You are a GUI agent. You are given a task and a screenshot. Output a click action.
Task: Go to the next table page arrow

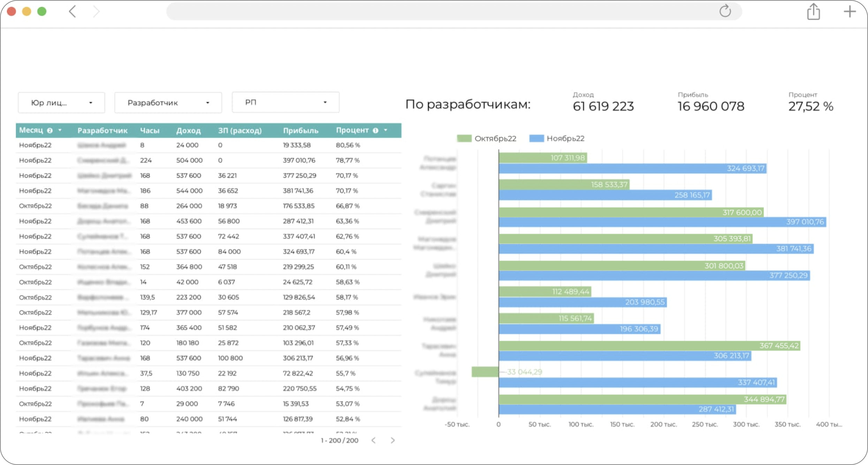pos(393,440)
